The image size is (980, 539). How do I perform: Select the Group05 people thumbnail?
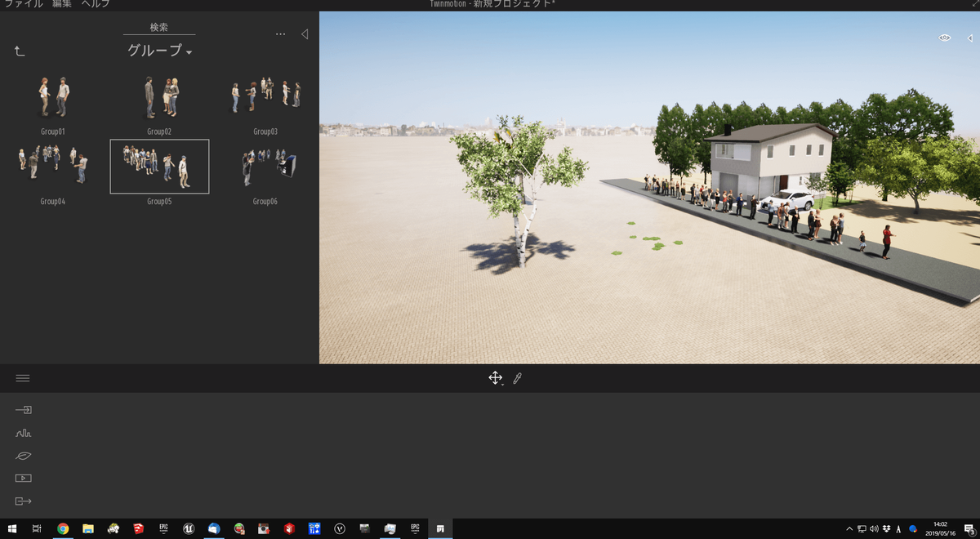point(159,167)
